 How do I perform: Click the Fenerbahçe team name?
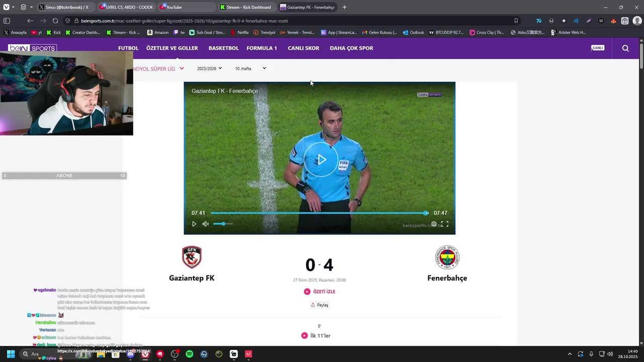(447, 278)
